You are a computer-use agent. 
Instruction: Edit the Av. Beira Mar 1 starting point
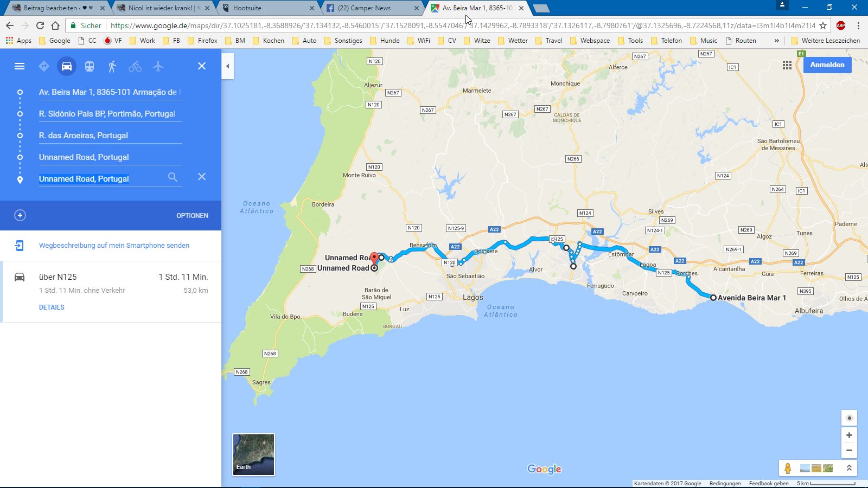click(x=110, y=92)
